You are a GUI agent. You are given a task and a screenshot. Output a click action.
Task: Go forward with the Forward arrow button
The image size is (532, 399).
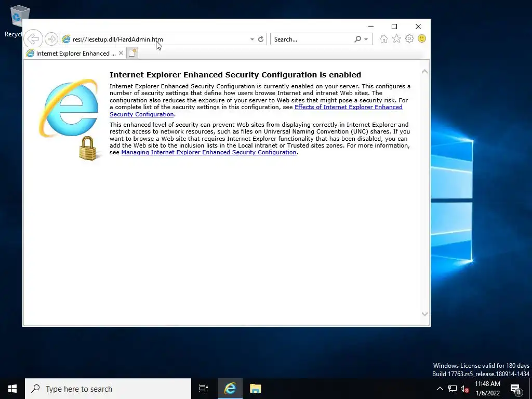[51, 39]
